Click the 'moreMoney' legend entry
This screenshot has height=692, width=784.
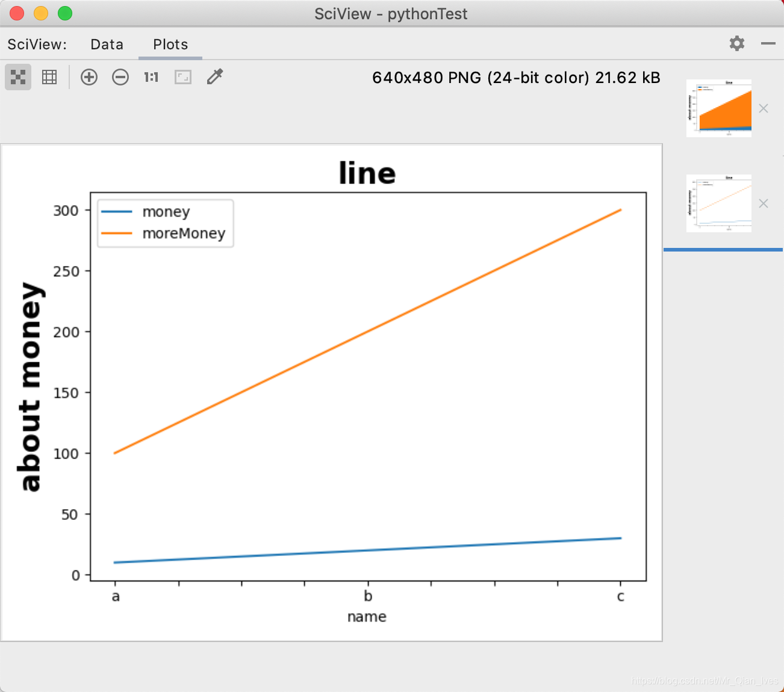pyautogui.click(x=163, y=233)
